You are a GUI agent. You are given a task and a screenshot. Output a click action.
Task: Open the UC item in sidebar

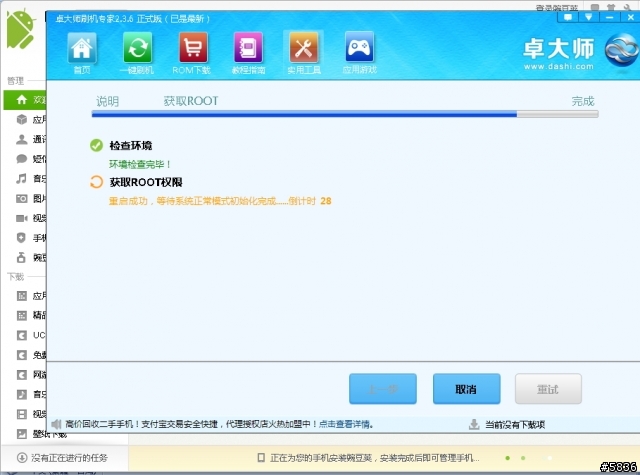tap(31, 335)
